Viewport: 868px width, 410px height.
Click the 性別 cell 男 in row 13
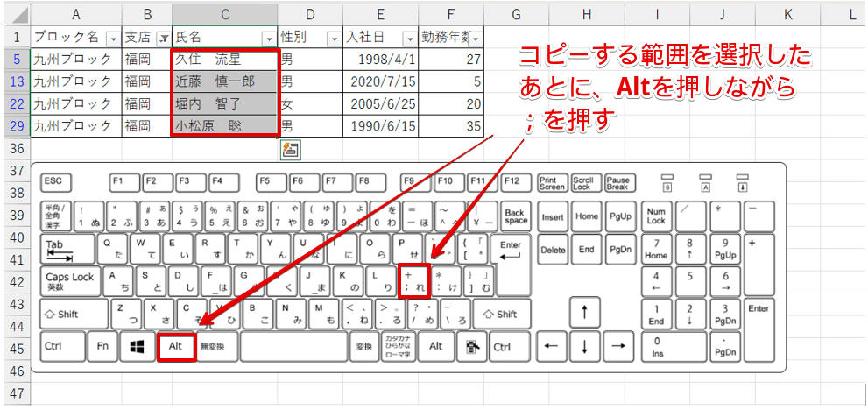coord(311,81)
